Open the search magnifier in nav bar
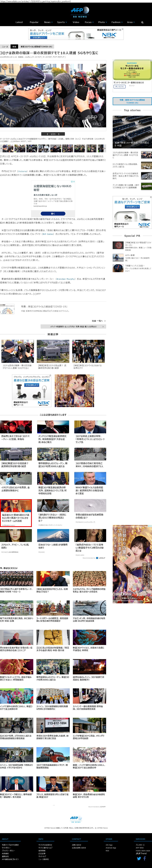 pos(142,23)
